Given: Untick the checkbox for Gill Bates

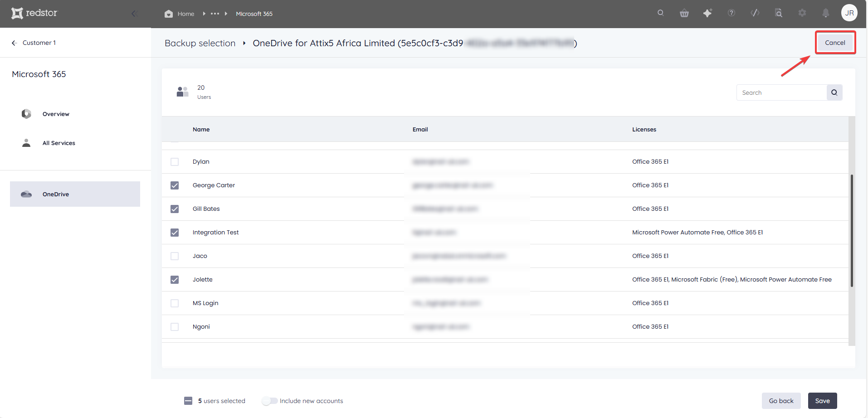Looking at the screenshot, I should click(175, 209).
